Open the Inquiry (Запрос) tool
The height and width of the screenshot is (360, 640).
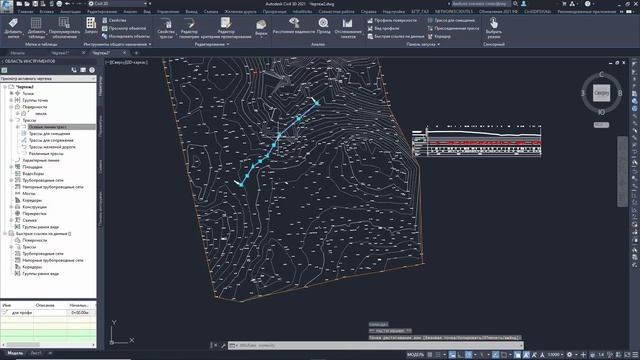[x=91, y=25]
